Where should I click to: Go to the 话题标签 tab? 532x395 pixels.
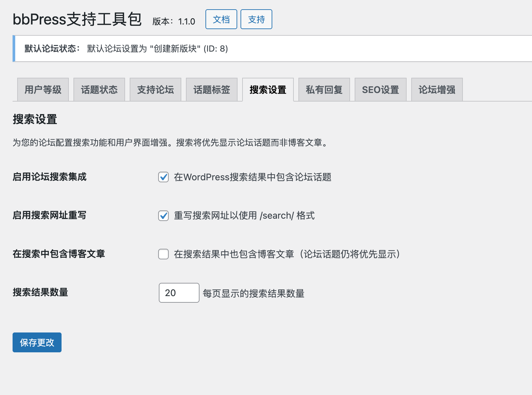(x=212, y=90)
